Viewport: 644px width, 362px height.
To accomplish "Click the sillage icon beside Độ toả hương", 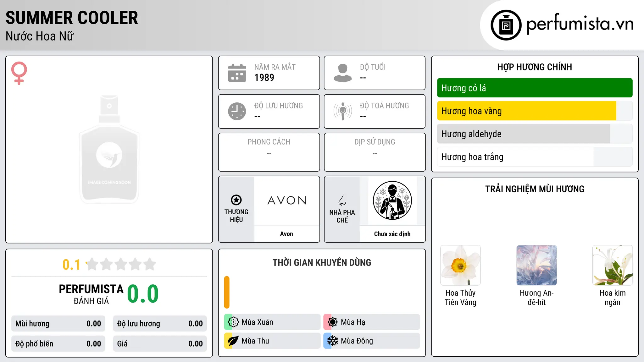I will (x=343, y=111).
